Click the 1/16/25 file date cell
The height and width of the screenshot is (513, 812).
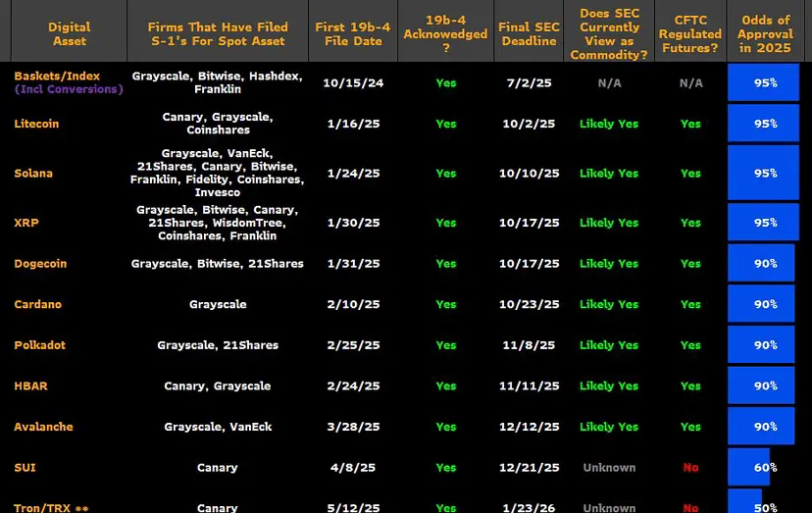pos(353,124)
